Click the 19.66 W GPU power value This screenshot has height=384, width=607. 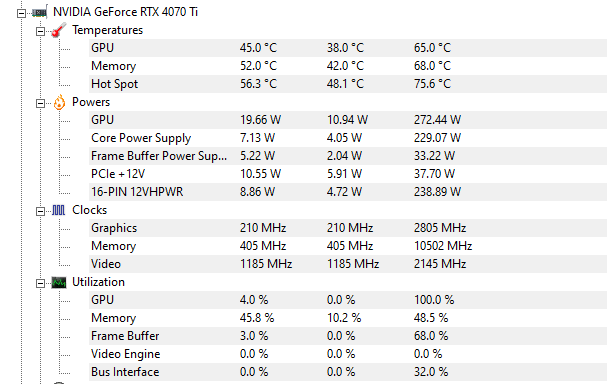[x=260, y=120]
